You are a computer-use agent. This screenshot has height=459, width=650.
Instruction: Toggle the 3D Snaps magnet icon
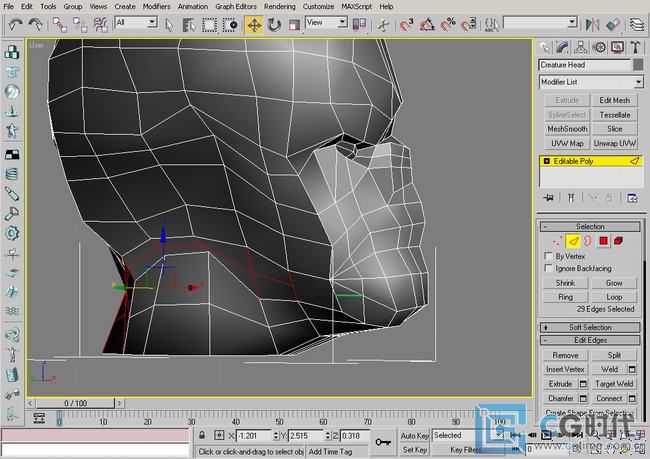tap(407, 25)
